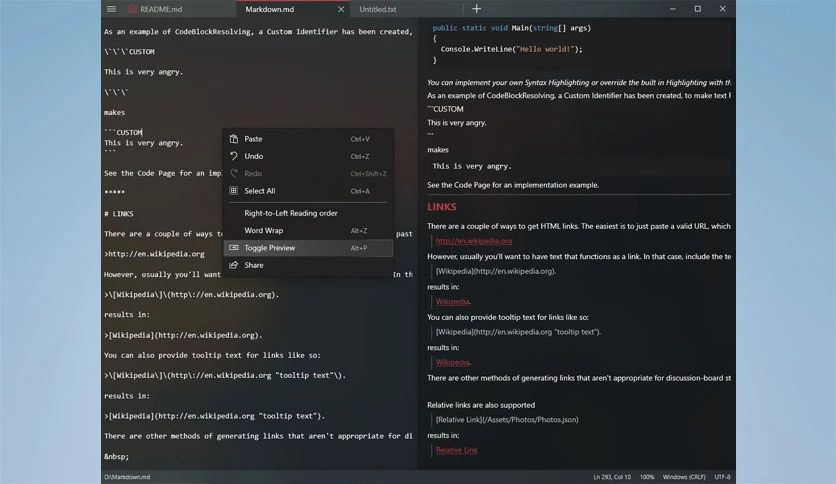Image resolution: width=836 pixels, height=484 pixels.
Task: Click the Toggle Preview pane icon
Action: (x=234, y=247)
